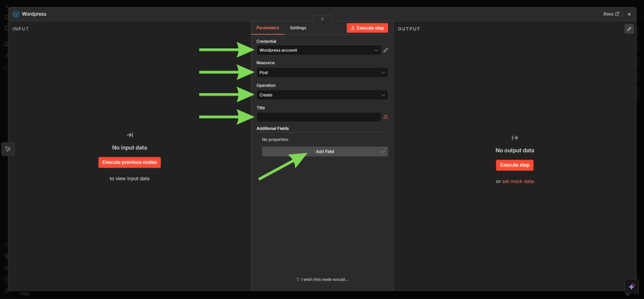Screen dimensions: 644x299
Task: Click the set mock data link
Action: point(518,182)
